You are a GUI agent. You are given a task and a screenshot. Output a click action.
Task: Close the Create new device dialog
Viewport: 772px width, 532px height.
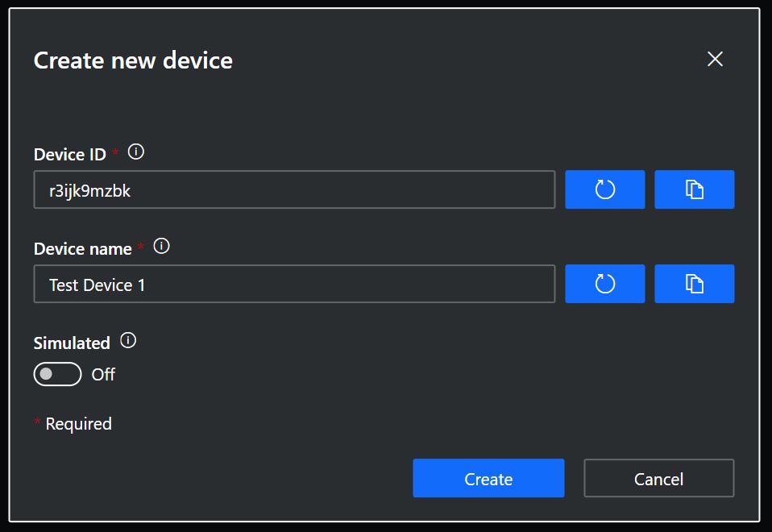pos(715,59)
